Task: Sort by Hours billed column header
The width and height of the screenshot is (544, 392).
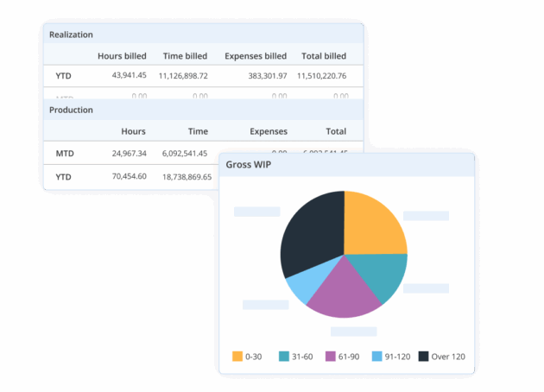Action: point(122,56)
